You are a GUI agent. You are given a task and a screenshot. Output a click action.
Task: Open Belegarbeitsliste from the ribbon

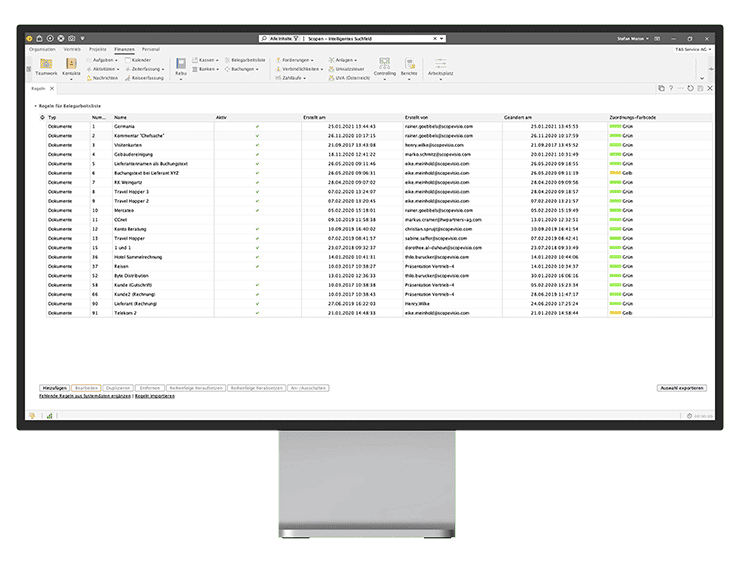click(245, 60)
